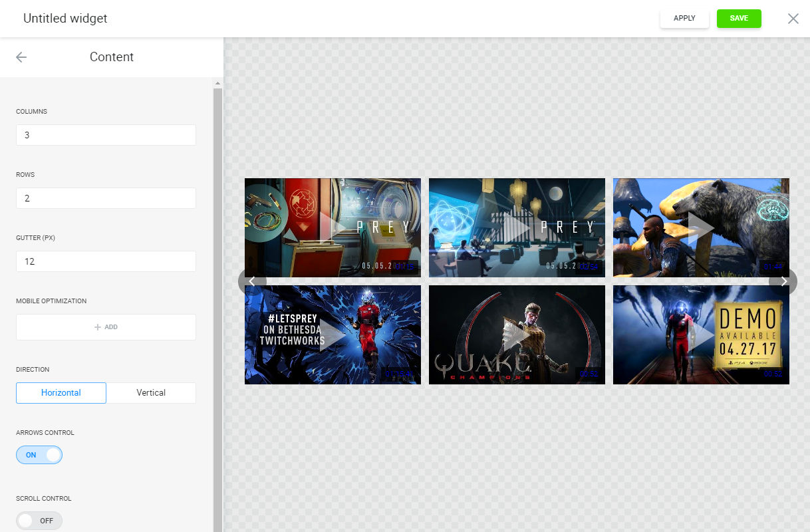Screen dimensions: 810x532
Task: Click the settings panel scrollbar thumb
Action: pos(217,310)
